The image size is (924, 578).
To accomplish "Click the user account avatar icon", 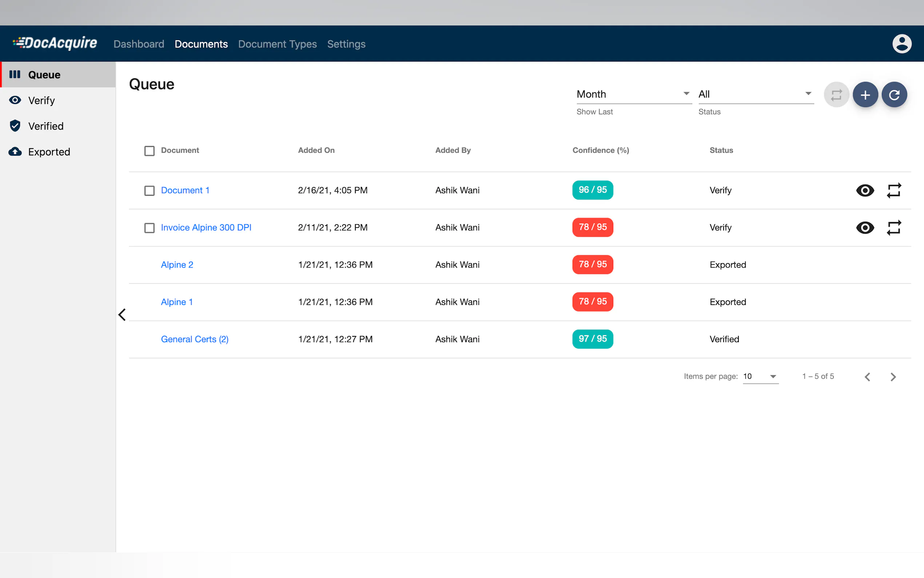I will [901, 44].
